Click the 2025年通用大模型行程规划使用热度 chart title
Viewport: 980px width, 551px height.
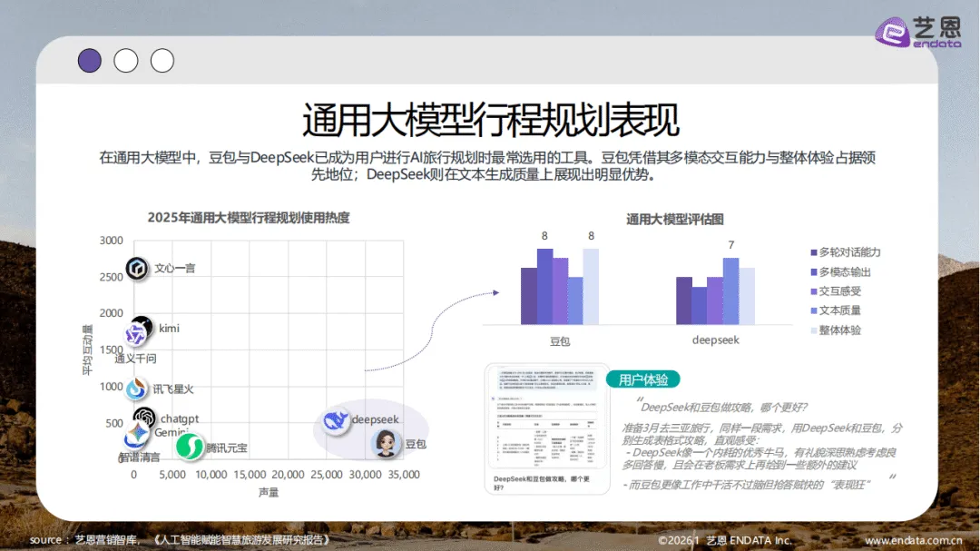coord(248,218)
